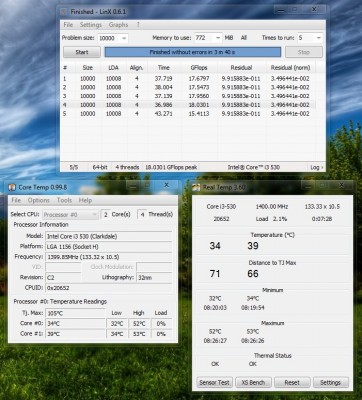Click Reset button in Real Temp

pyautogui.click(x=292, y=382)
